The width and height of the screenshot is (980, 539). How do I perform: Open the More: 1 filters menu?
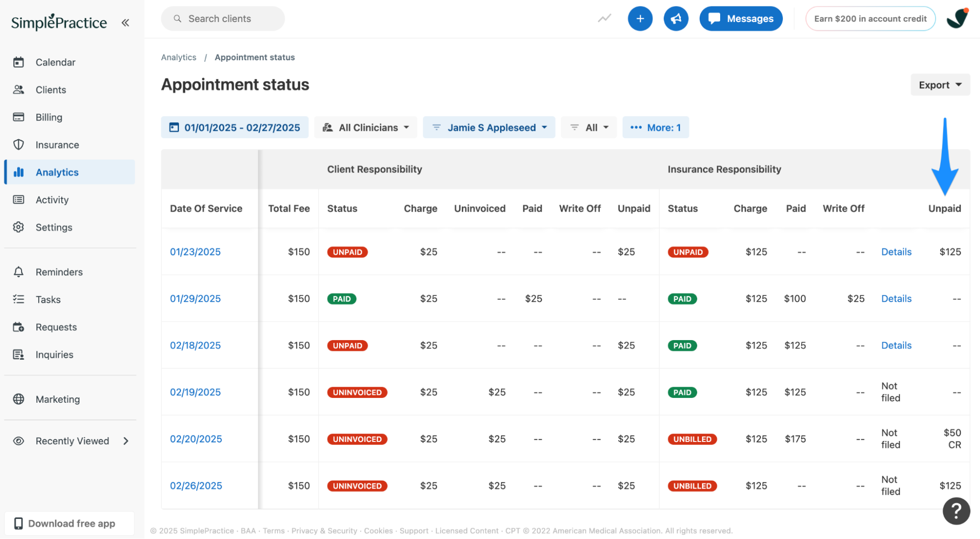pyautogui.click(x=655, y=127)
